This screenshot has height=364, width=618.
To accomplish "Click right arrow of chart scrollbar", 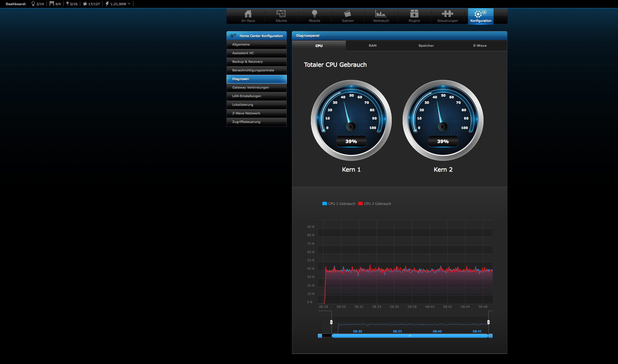I will pos(491,336).
